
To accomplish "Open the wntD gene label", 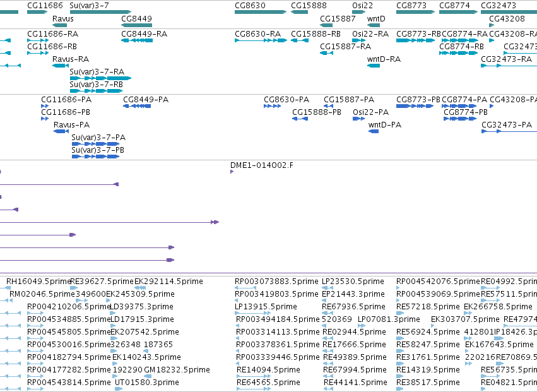I will click(x=376, y=18).
